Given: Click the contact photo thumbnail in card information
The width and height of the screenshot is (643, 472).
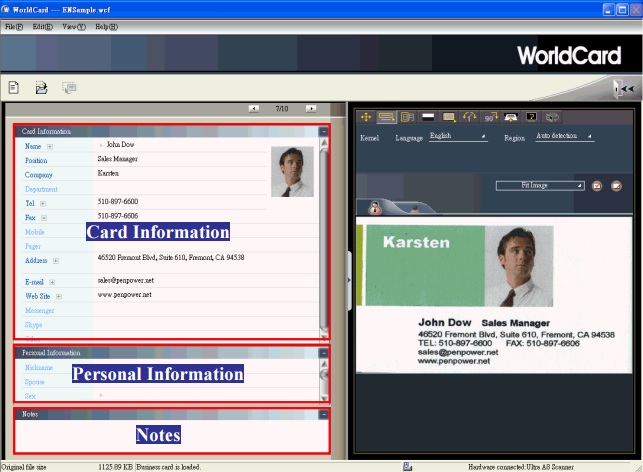Looking at the screenshot, I should (x=292, y=171).
